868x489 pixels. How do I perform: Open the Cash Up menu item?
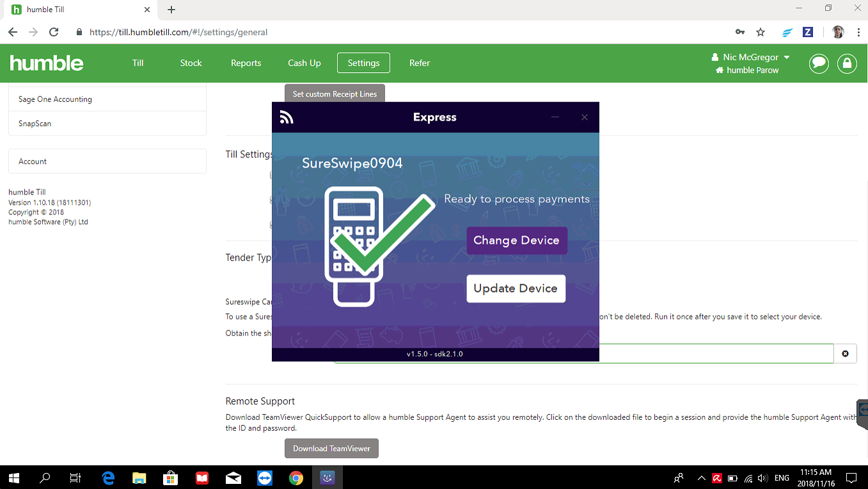304,63
